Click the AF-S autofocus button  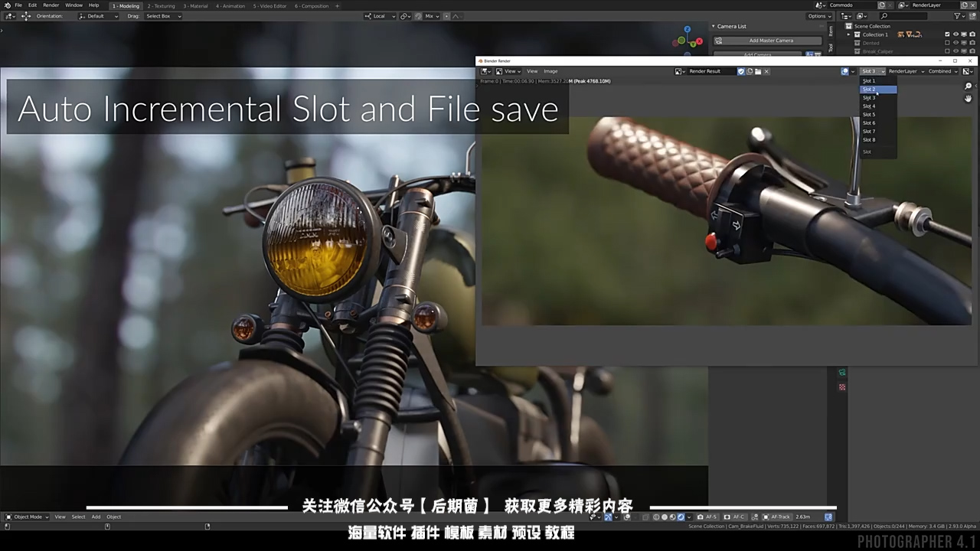coord(707,517)
